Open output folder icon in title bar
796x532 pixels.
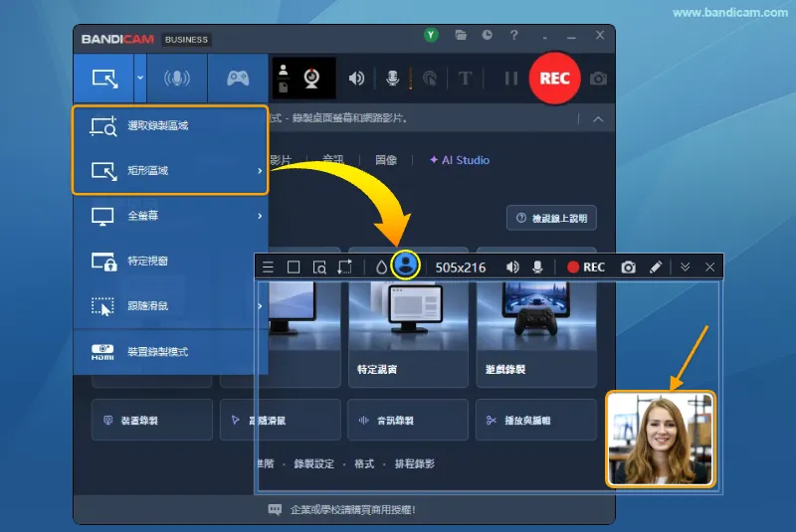pyautogui.click(x=461, y=35)
